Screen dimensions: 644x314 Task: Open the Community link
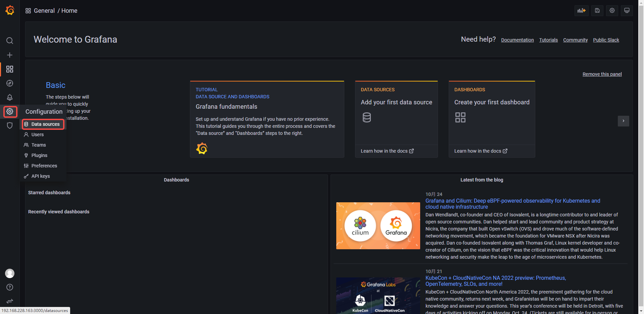pyautogui.click(x=576, y=40)
